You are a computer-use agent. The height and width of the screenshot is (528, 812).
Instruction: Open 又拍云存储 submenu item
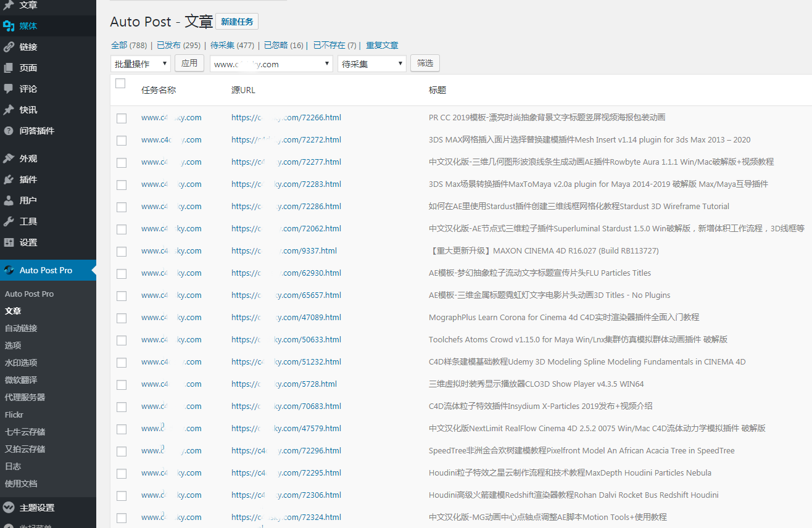(25, 449)
